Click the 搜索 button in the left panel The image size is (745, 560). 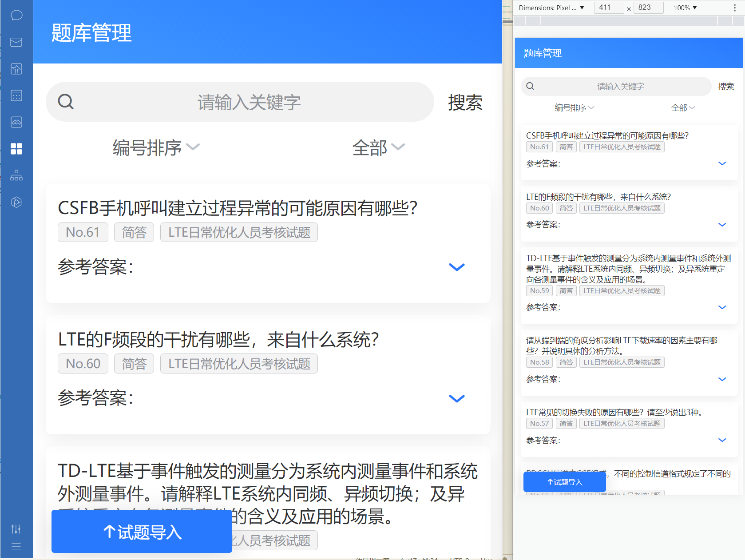tap(465, 103)
